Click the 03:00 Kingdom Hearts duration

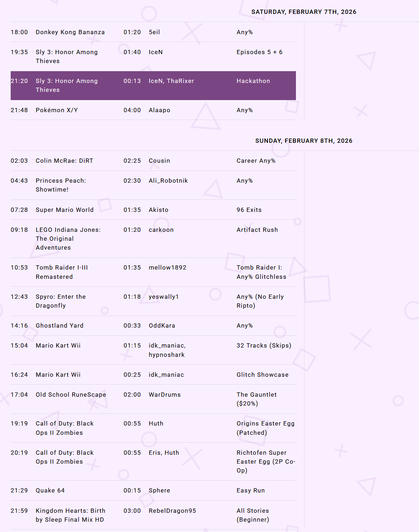(132, 511)
